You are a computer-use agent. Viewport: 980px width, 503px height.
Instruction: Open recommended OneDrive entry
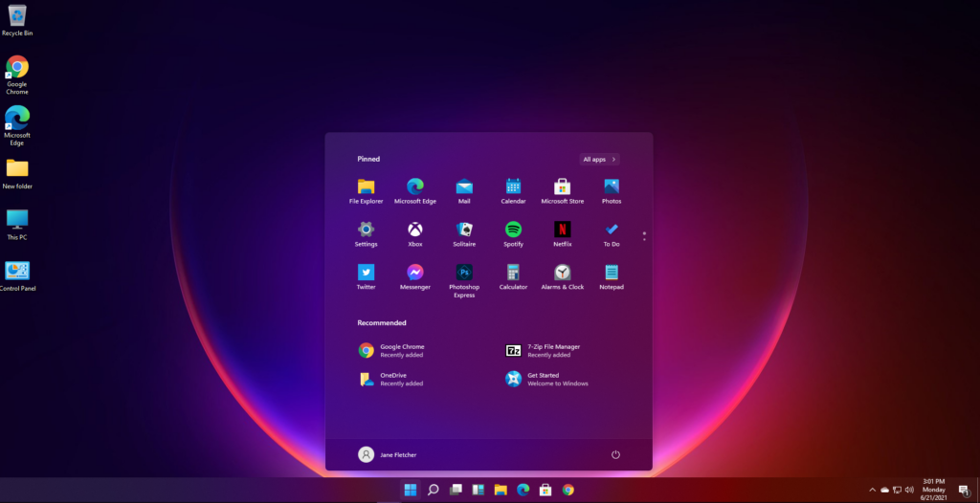391,380
